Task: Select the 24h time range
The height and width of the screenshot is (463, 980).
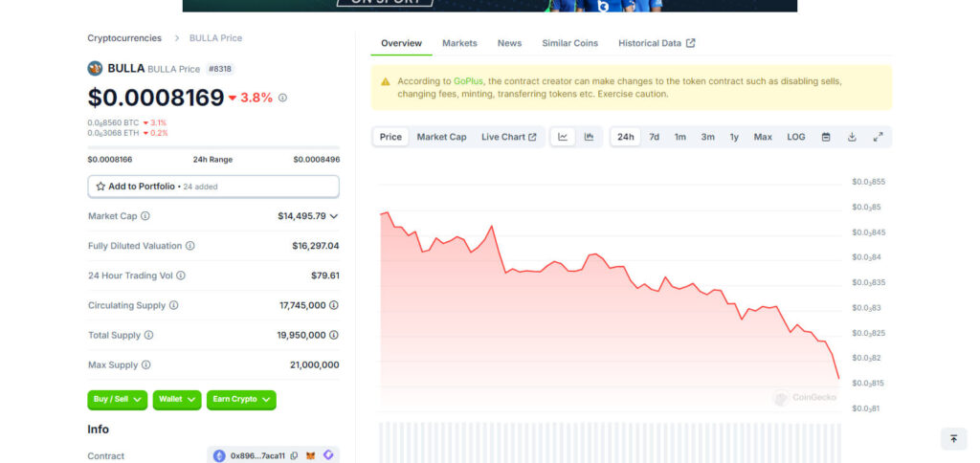Action: click(626, 137)
